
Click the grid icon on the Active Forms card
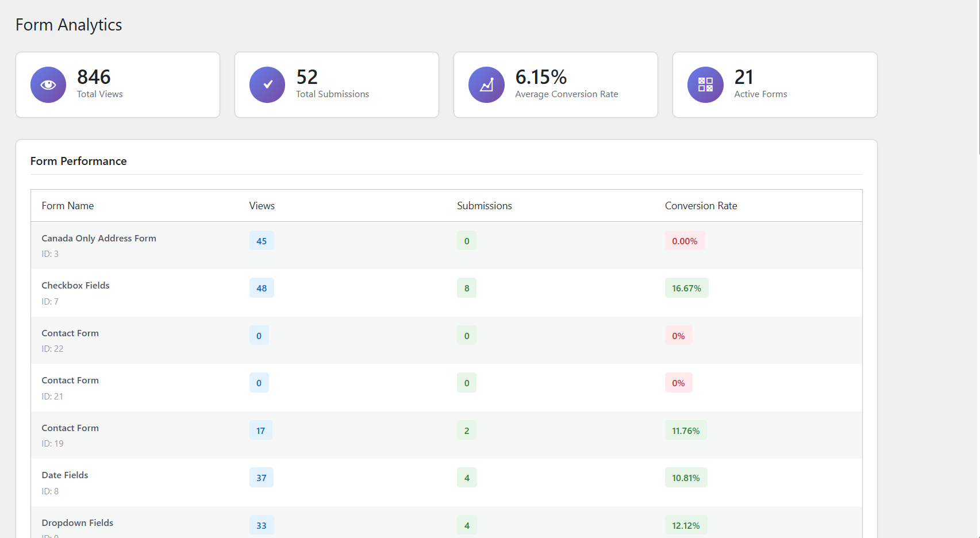click(705, 84)
